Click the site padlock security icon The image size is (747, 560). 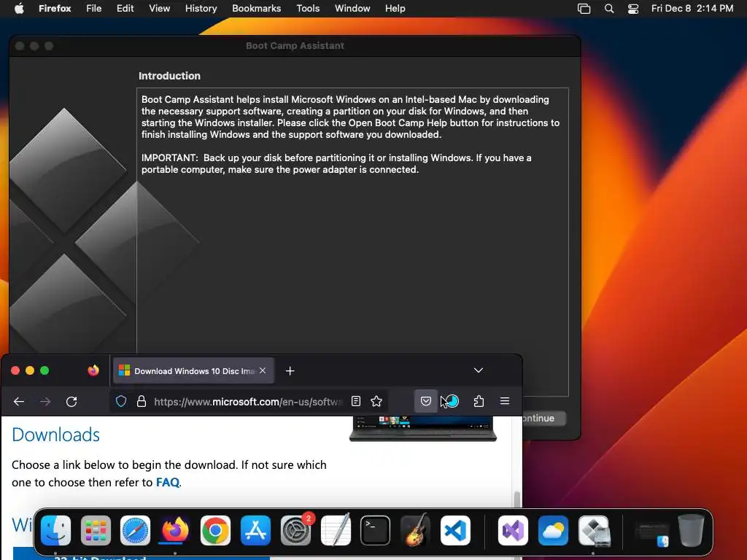(142, 402)
